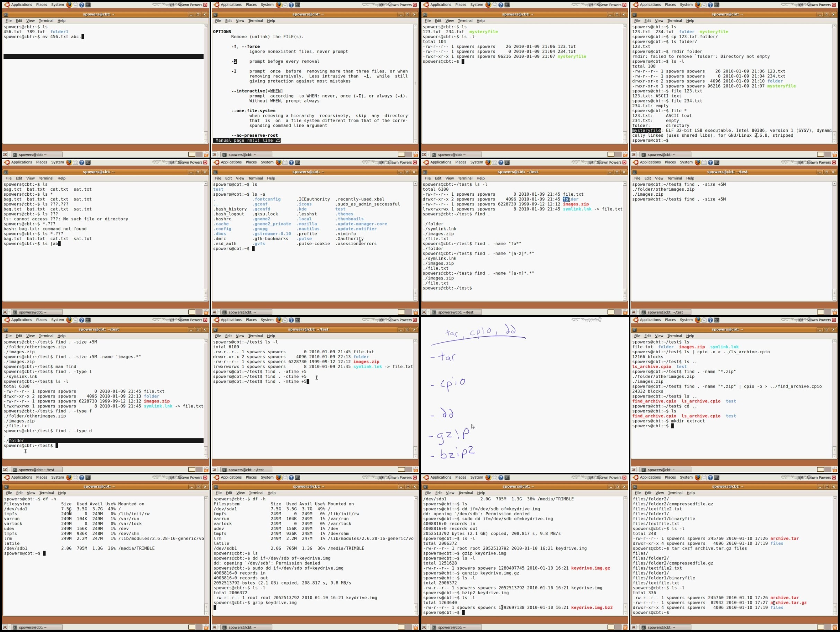The width and height of the screenshot is (840, 632).
Task: Launch terminal icon in panel above 'mkdir extract' window
Action: click(x=717, y=320)
